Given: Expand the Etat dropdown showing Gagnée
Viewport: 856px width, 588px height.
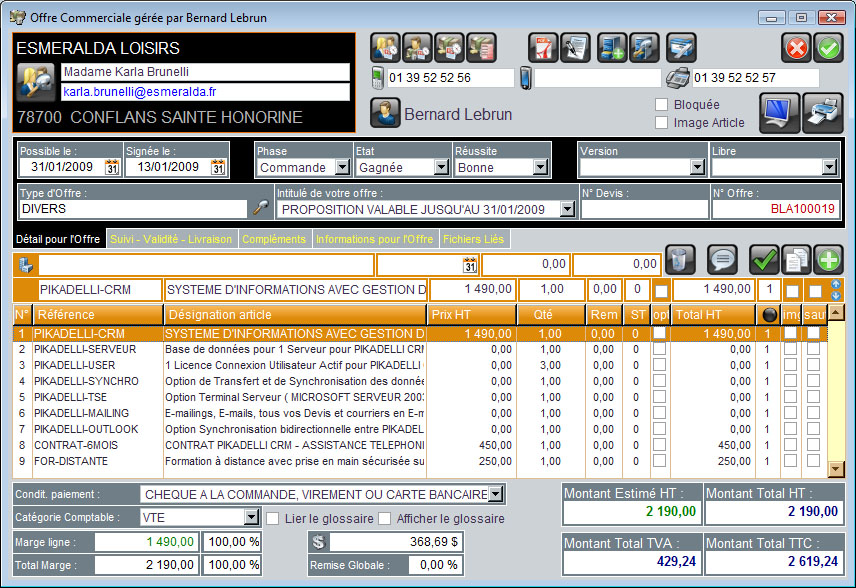Looking at the screenshot, I should click(x=440, y=168).
